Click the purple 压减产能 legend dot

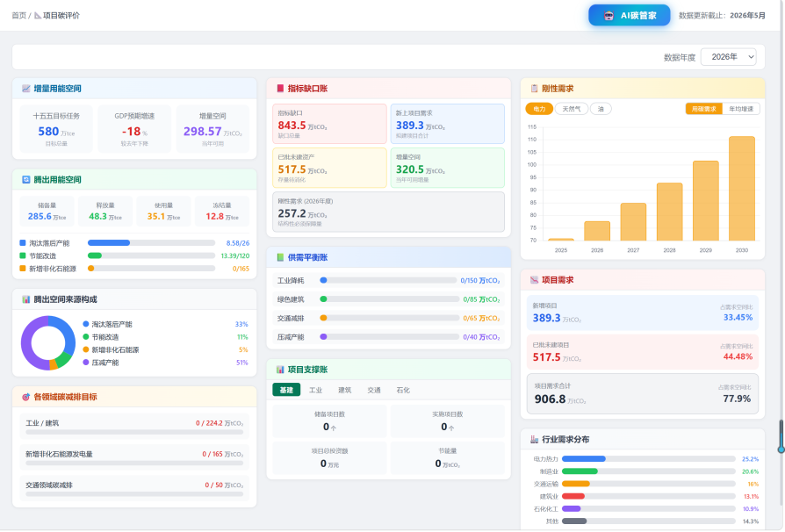[86, 362]
